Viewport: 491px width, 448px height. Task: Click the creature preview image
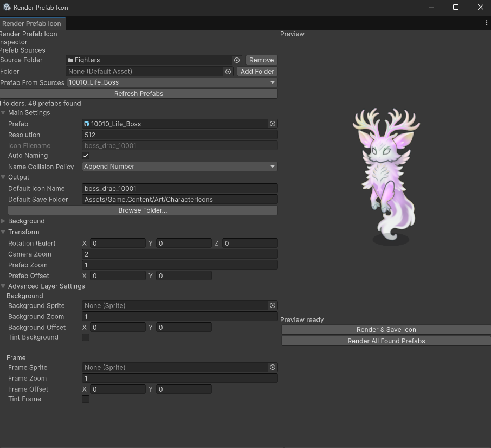[x=387, y=176]
